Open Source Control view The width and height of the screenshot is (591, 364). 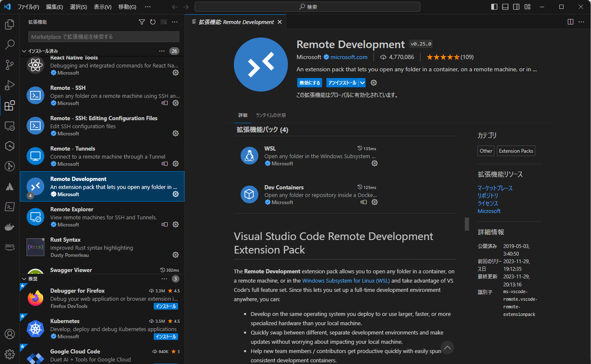(10, 65)
